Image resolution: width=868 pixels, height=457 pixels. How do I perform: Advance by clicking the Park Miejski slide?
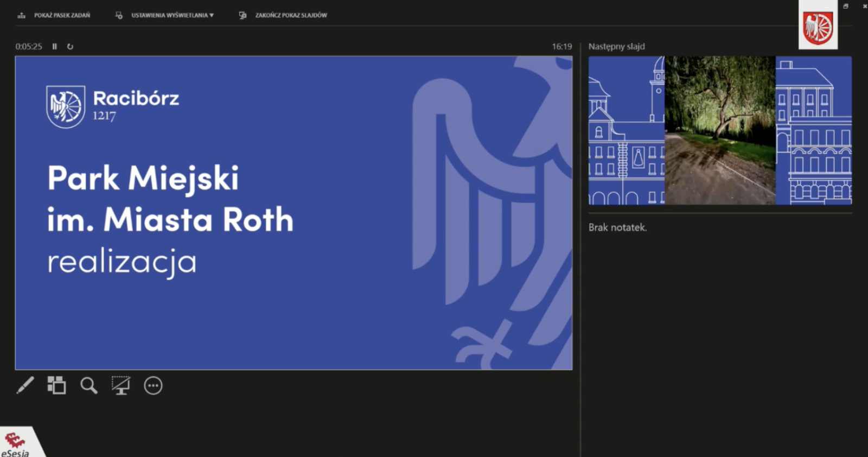pos(293,213)
